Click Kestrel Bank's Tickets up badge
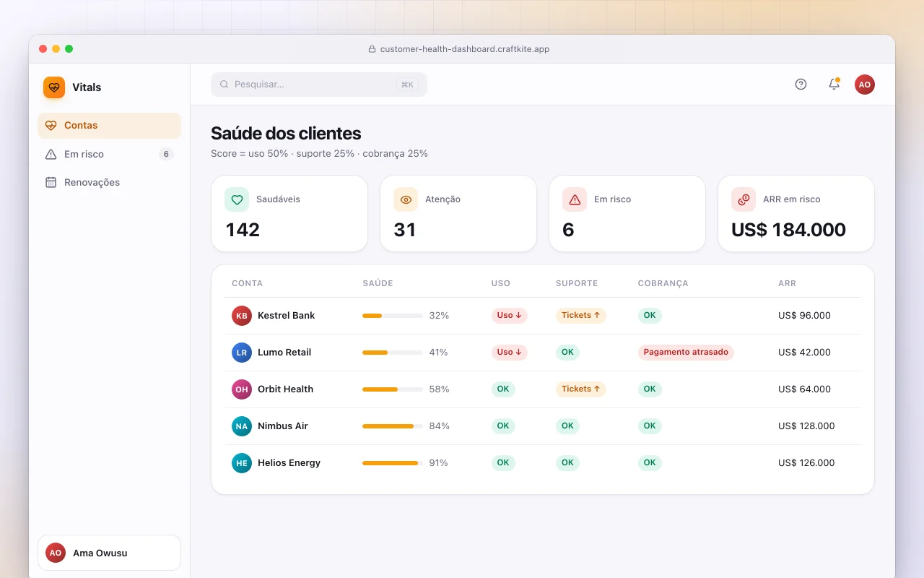Viewport: 924px width, 578px height. point(581,316)
